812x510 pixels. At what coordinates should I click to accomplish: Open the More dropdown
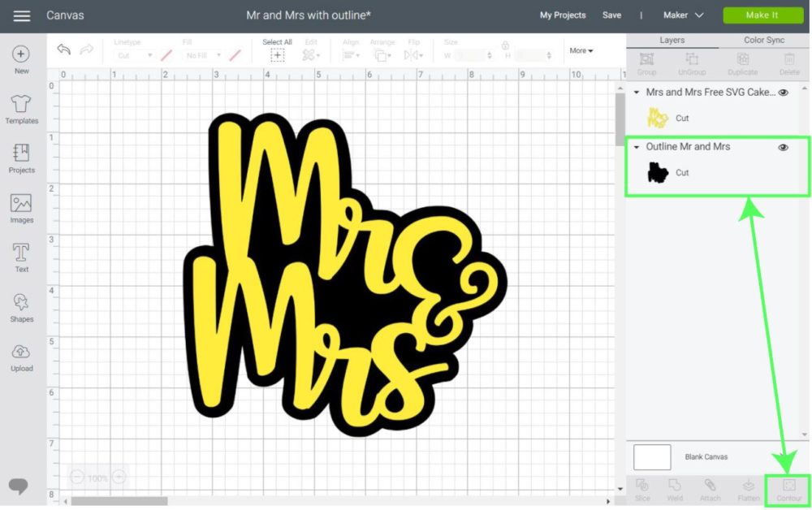(580, 50)
